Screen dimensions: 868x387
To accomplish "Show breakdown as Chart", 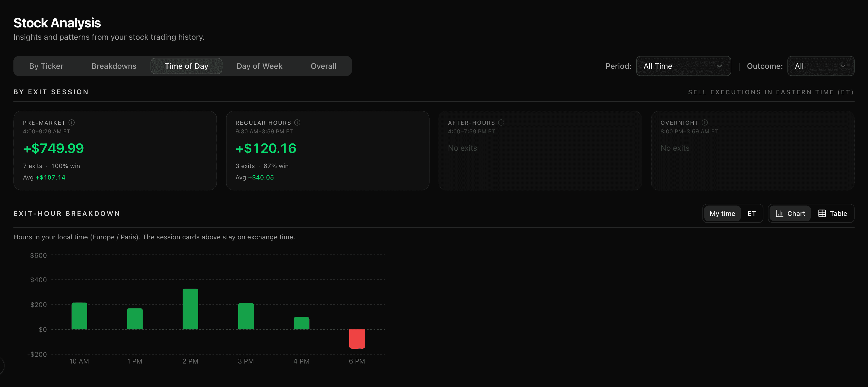I will [x=790, y=214].
